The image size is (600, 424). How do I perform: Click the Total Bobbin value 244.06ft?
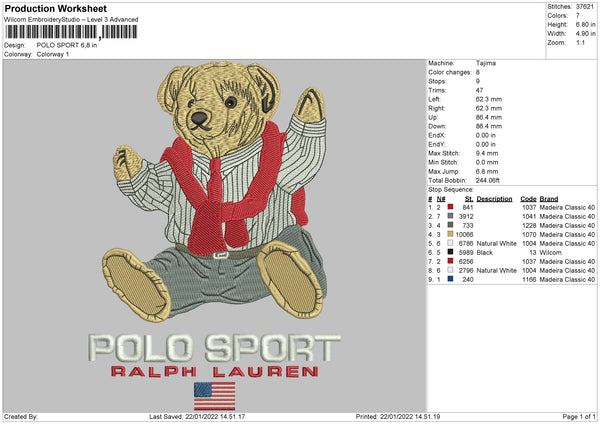pyautogui.click(x=488, y=180)
